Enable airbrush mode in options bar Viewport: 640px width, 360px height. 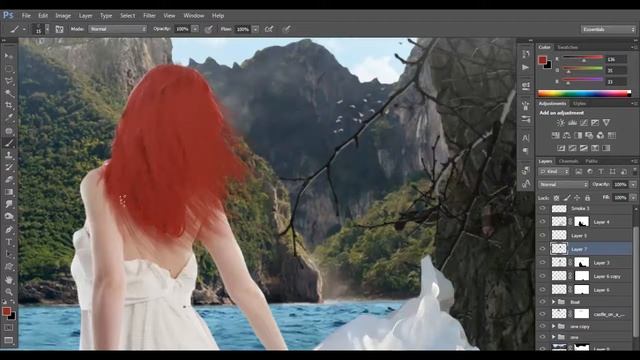pyautogui.click(x=269, y=29)
